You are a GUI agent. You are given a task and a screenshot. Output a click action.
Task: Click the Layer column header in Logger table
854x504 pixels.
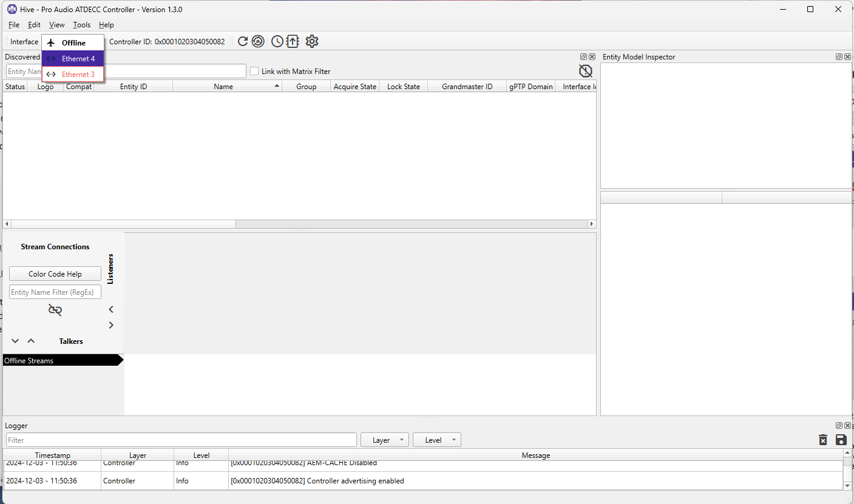pyautogui.click(x=138, y=455)
